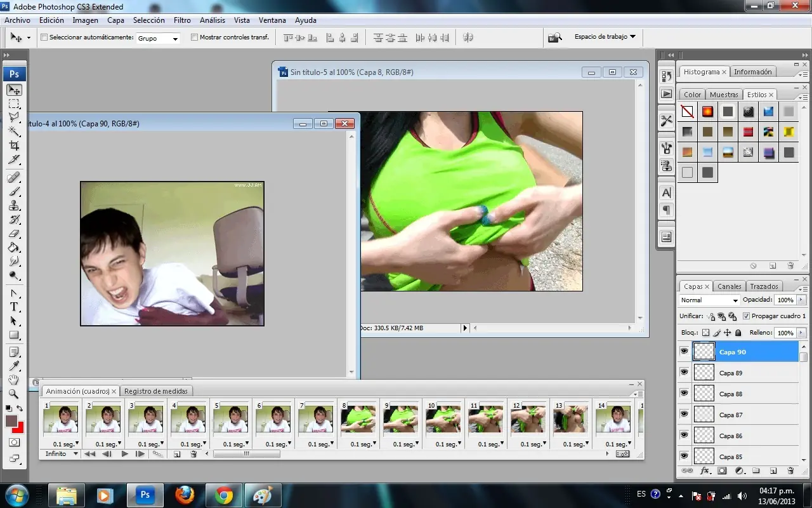Select the Hand tool

[x=14, y=380]
